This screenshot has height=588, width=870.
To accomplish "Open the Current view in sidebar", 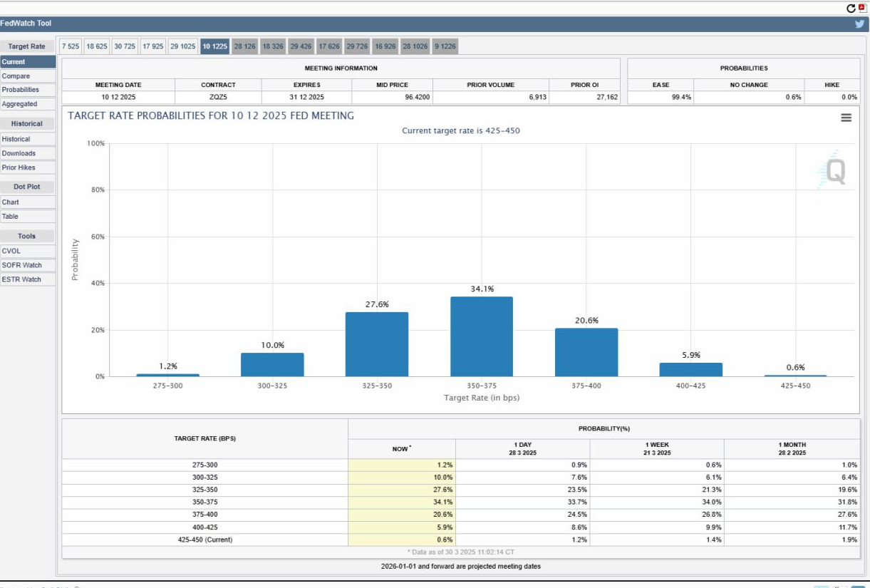I will 28,62.
